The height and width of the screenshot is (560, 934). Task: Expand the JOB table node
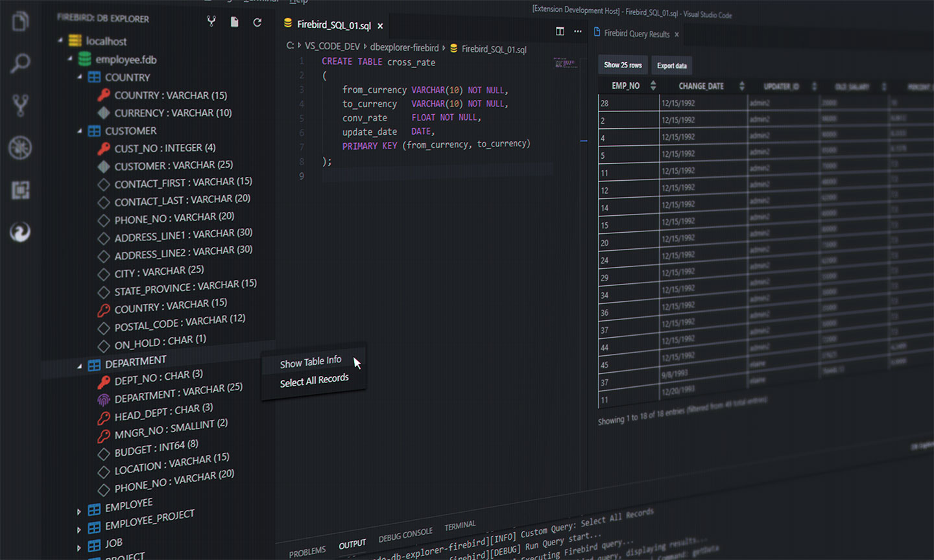pyautogui.click(x=79, y=548)
